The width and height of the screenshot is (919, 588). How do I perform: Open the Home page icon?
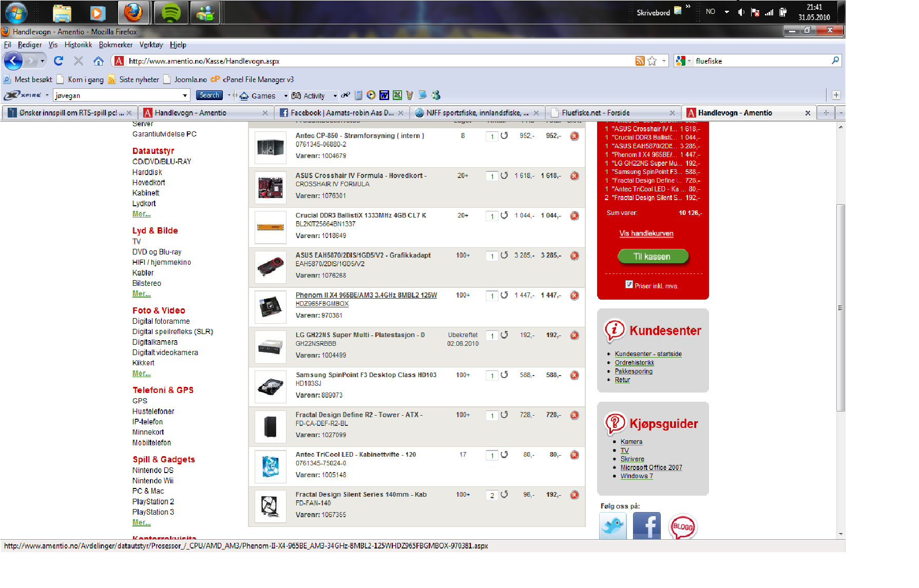[99, 61]
